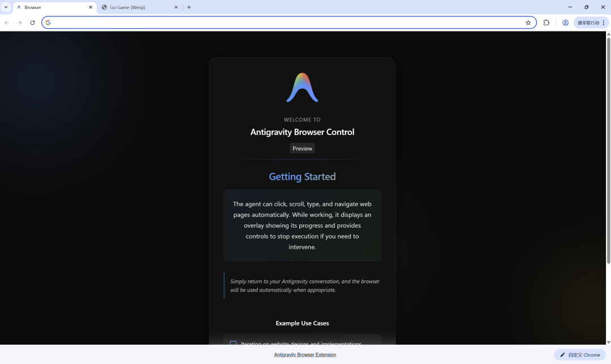The image size is (611, 364).
Task: Focus the address bar input field
Action: [289, 23]
